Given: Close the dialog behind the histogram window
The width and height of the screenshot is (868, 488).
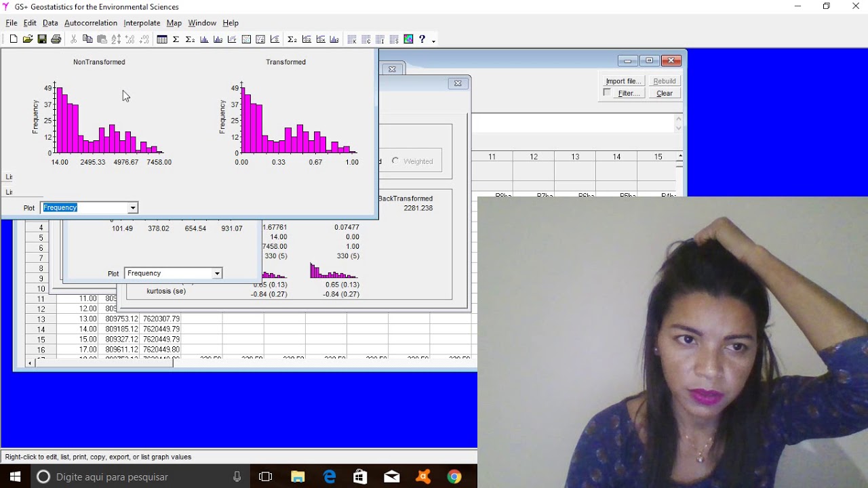Looking at the screenshot, I should (458, 83).
